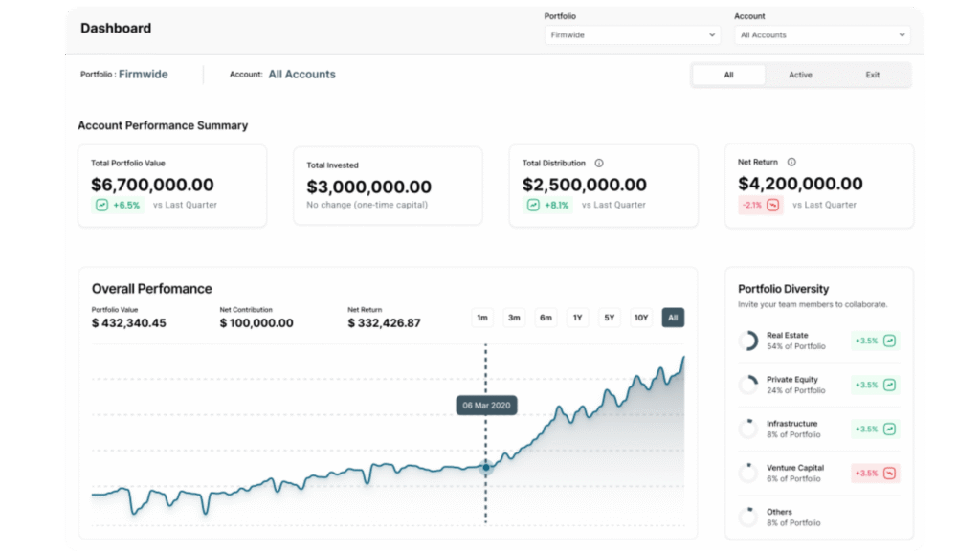980x551 pixels.
Task: Click the Firmwide portfolio link
Action: pos(143,74)
